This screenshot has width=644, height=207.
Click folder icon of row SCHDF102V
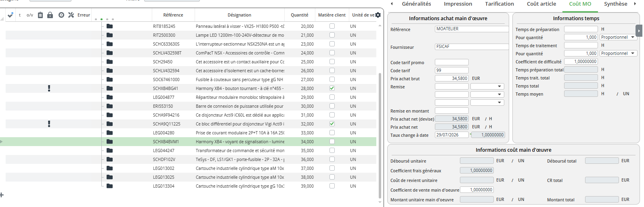point(109,159)
